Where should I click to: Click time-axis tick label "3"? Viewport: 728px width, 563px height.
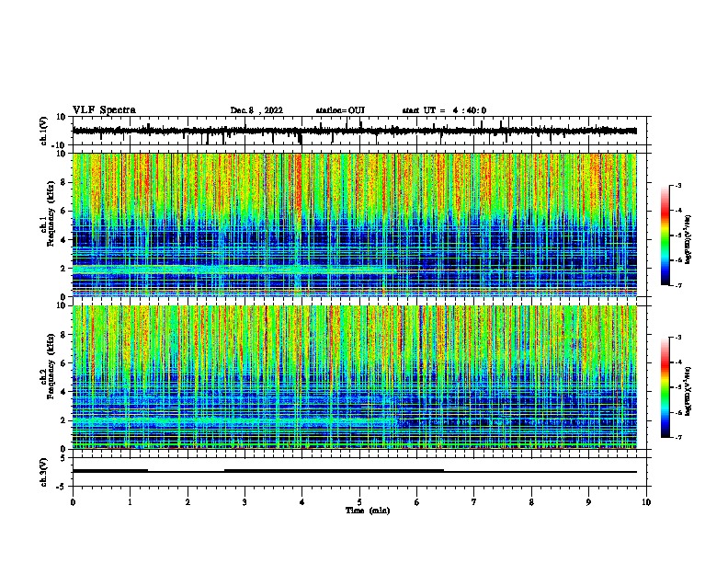(245, 502)
